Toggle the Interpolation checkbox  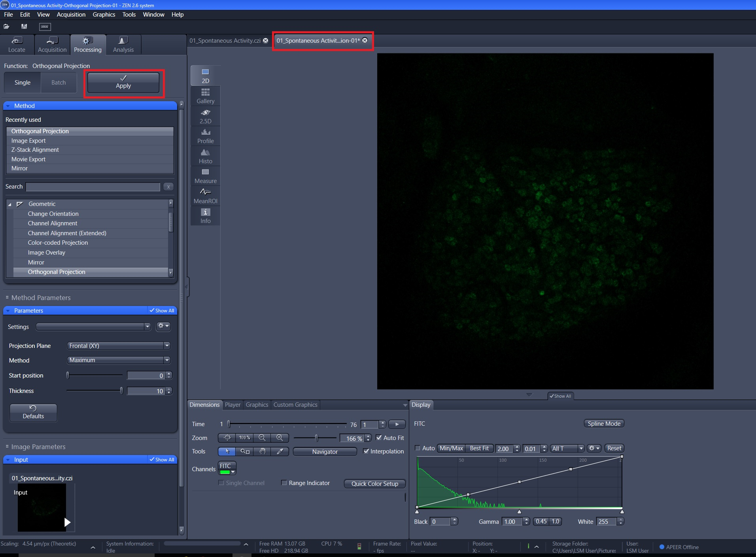366,451
